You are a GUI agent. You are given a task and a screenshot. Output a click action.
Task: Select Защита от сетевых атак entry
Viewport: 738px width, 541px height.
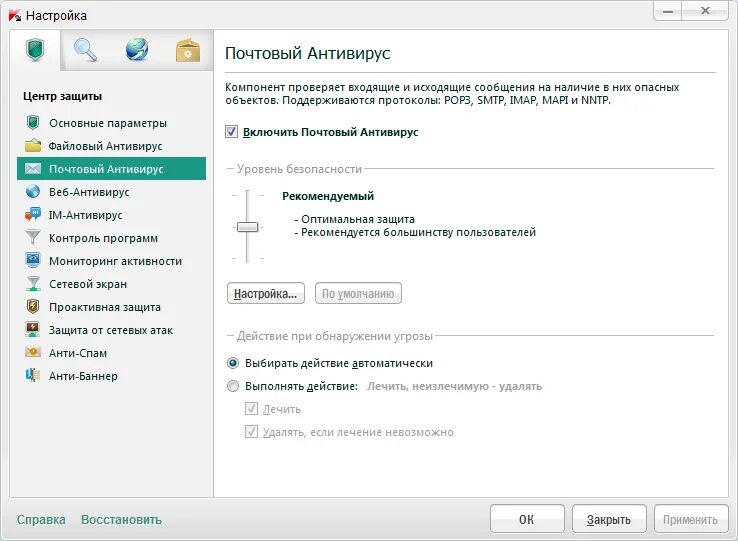pos(111,330)
